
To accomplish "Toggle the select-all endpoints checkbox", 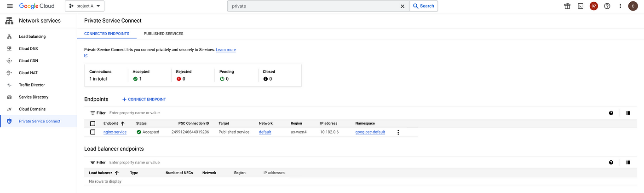I will pos(93,123).
